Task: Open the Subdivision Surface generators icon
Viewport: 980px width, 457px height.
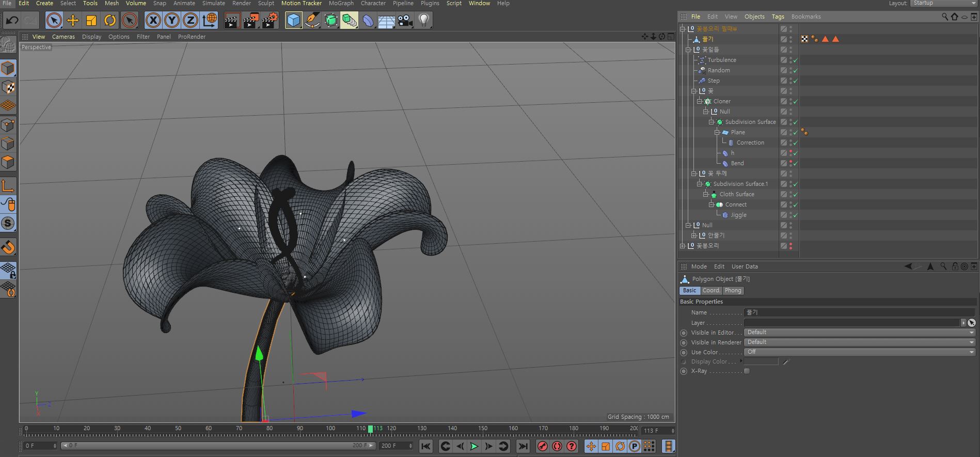Action: (x=331, y=21)
